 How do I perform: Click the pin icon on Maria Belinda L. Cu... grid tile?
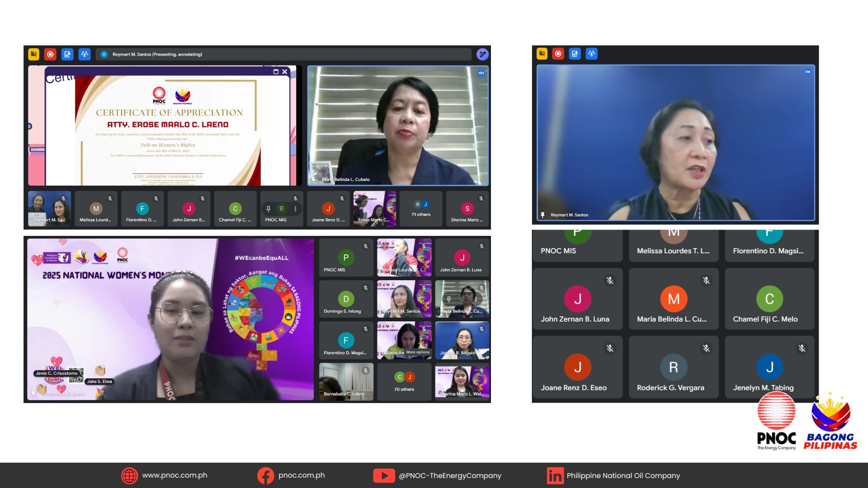click(449, 299)
